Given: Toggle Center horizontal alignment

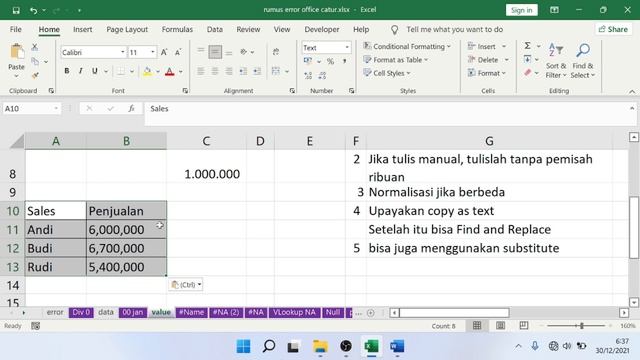Looking at the screenshot, I should (x=215, y=71).
